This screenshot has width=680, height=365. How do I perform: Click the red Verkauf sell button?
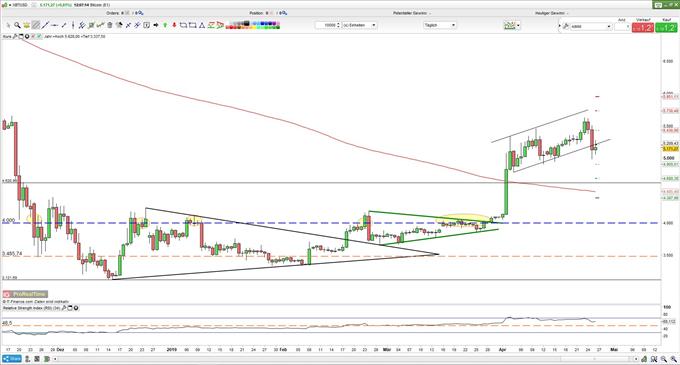click(642, 28)
